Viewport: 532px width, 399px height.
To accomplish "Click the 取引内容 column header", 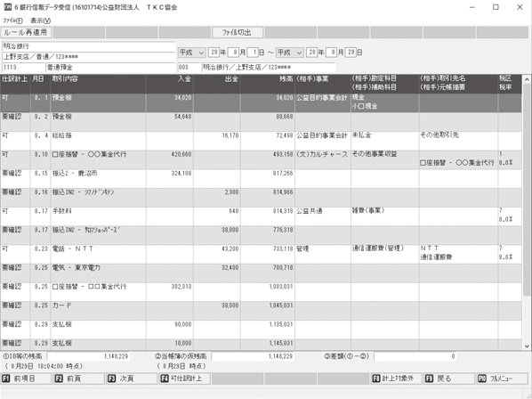I will (99, 84).
